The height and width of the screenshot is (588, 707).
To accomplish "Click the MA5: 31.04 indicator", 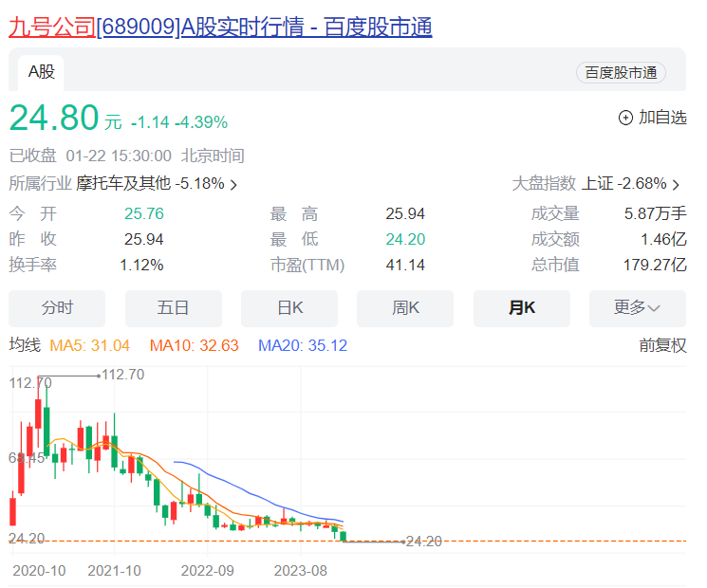I will (89, 345).
